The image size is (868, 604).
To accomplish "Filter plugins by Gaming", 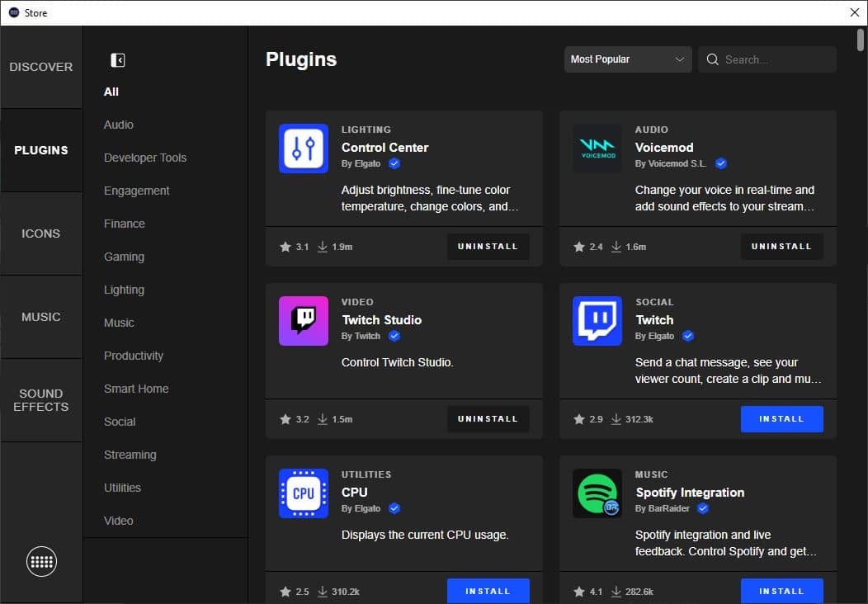I will coord(124,257).
